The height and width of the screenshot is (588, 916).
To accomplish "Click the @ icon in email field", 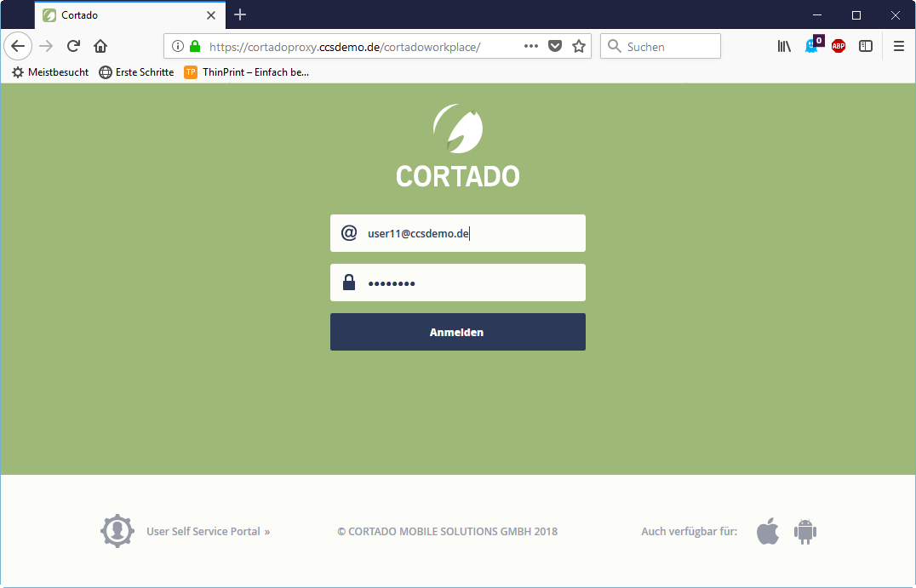I will 349,233.
